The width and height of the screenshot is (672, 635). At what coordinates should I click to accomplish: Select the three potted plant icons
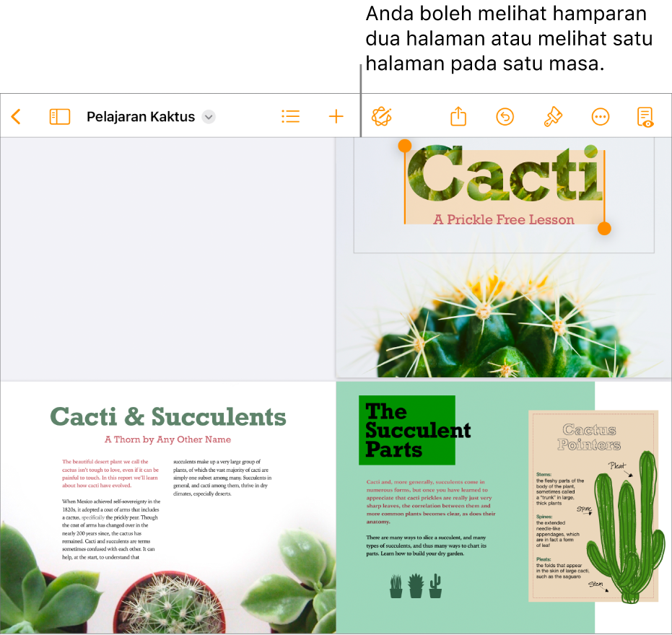point(416,586)
